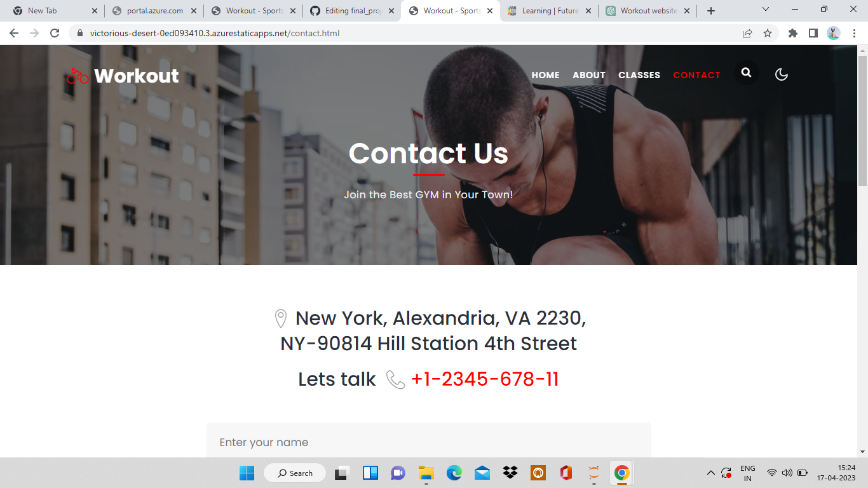Go to the ABOUT page
The height and width of the screenshot is (488, 868).
point(589,75)
